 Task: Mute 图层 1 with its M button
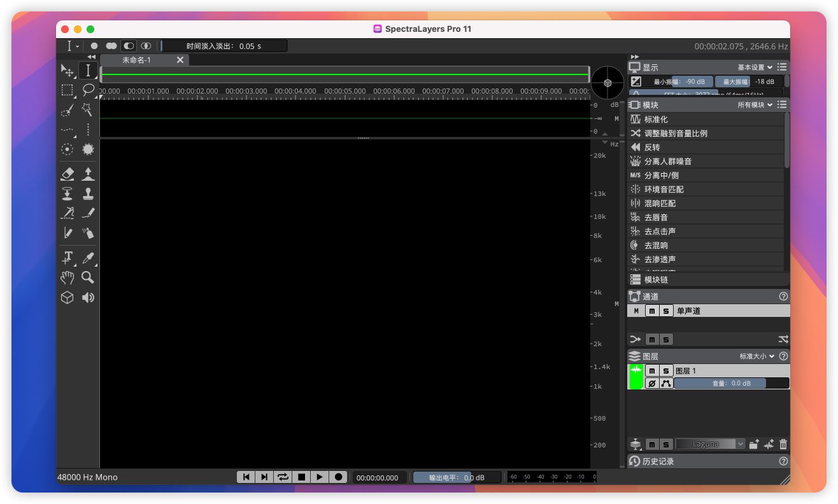click(x=652, y=370)
